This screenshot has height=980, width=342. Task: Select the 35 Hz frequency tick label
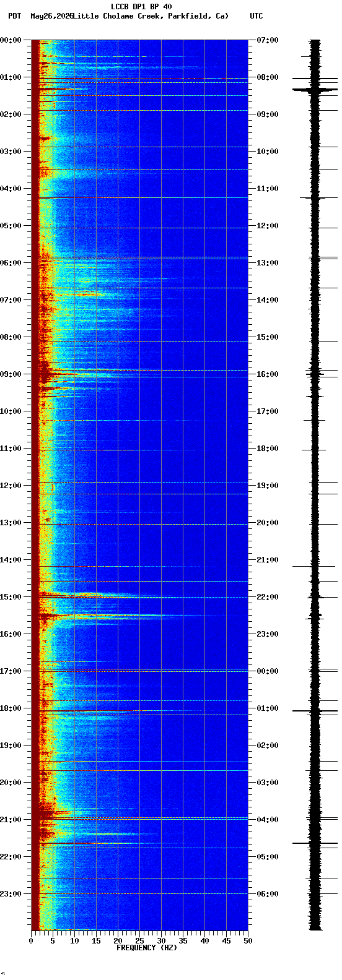pos(183,941)
